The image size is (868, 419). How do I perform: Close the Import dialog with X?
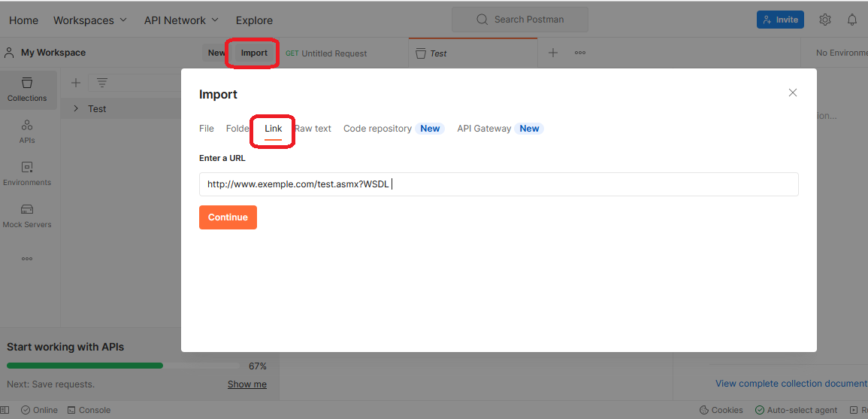click(x=792, y=93)
